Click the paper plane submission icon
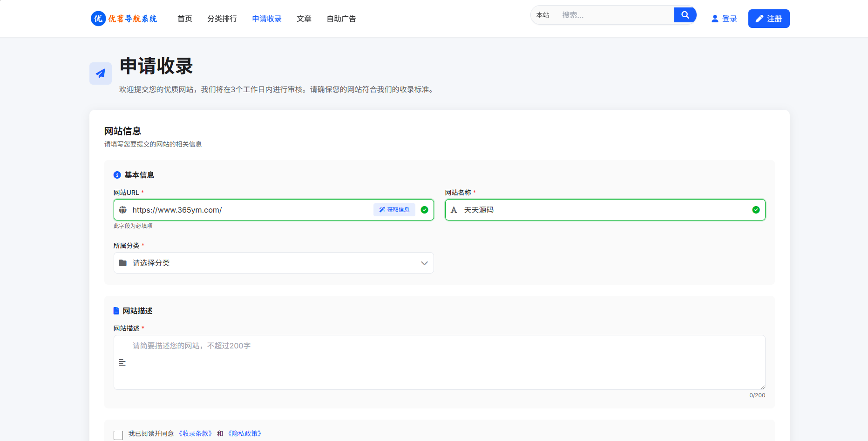 point(101,73)
